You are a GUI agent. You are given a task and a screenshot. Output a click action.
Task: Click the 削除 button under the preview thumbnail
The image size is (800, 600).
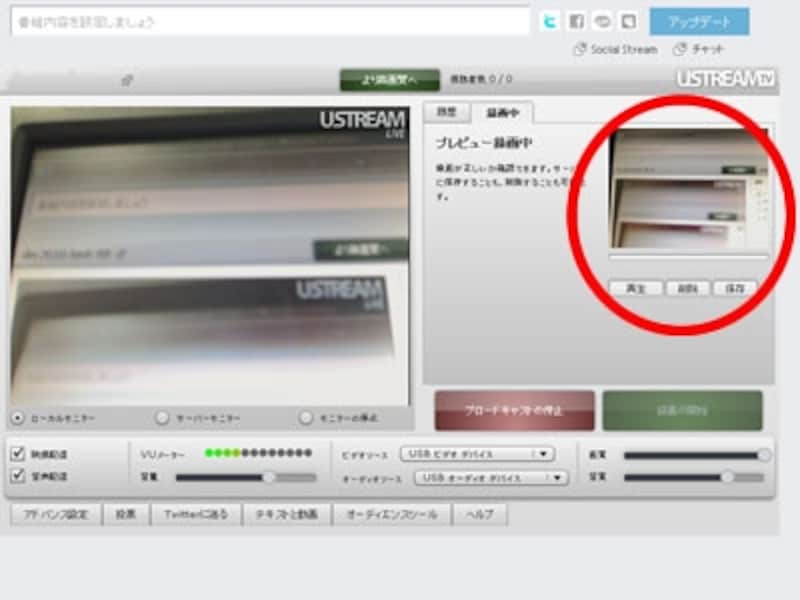(x=687, y=289)
